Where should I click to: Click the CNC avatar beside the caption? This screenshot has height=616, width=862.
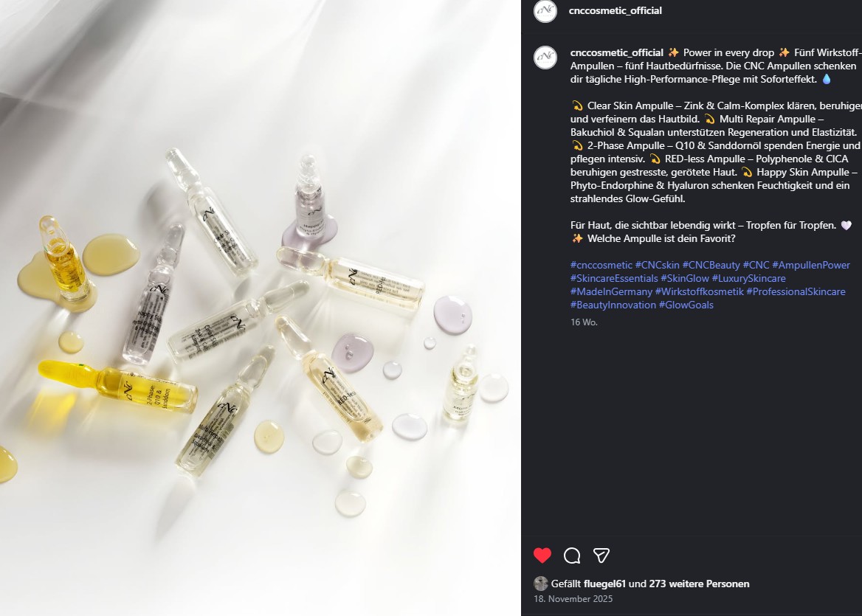pyautogui.click(x=545, y=57)
